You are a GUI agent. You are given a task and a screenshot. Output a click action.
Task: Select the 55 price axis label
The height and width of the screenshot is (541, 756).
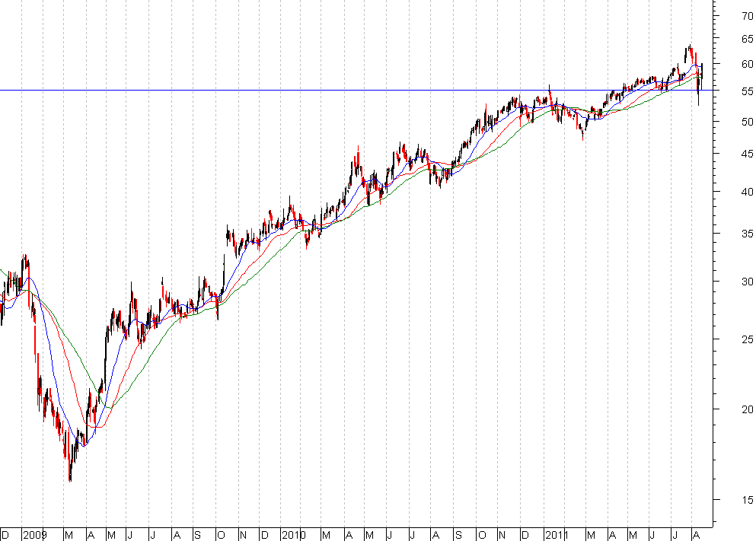747,91
